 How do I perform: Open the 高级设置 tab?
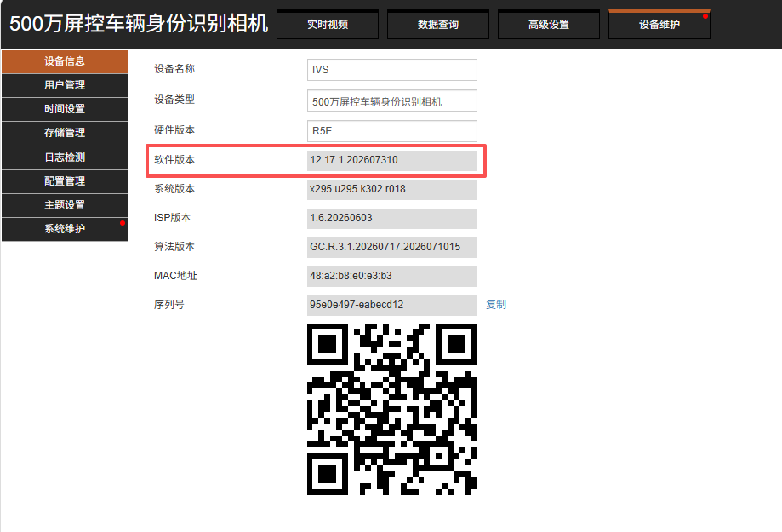549,25
